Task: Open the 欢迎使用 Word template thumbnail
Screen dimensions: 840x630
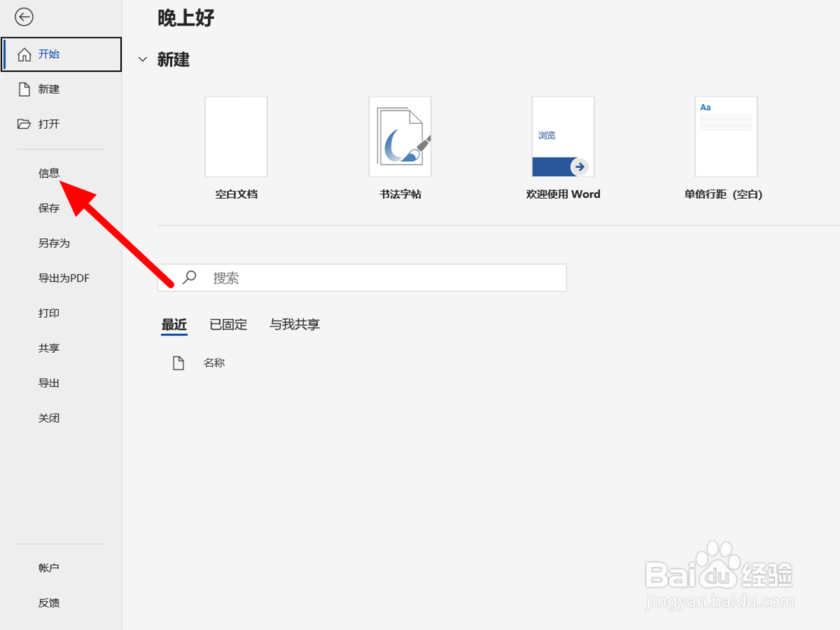Action: 563,136
